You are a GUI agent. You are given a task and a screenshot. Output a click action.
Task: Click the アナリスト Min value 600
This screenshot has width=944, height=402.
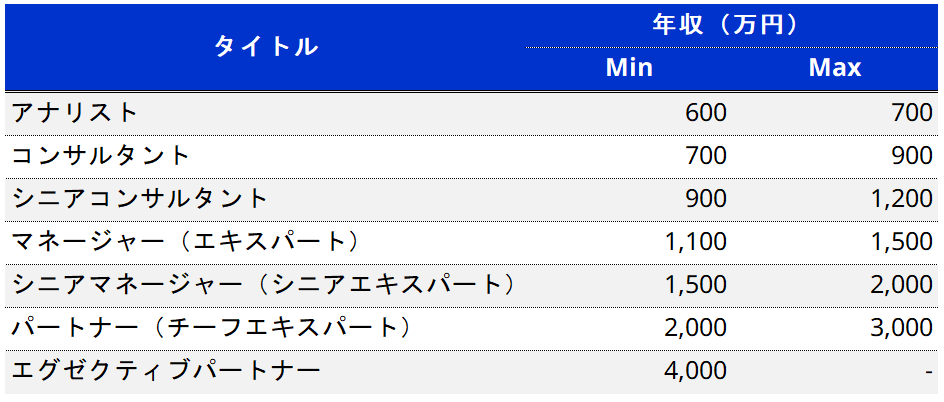click(x=706, y=113)
